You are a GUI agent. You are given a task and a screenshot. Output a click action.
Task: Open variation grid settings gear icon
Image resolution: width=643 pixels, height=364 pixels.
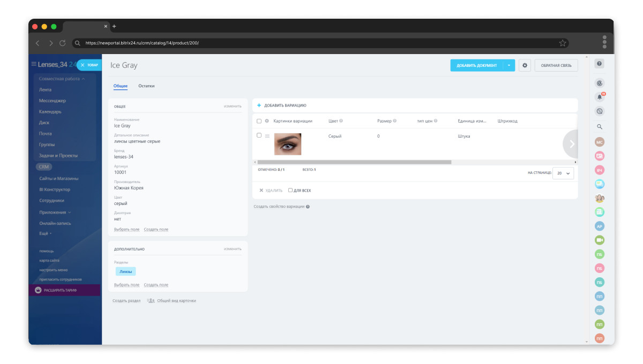pos(267,121)
